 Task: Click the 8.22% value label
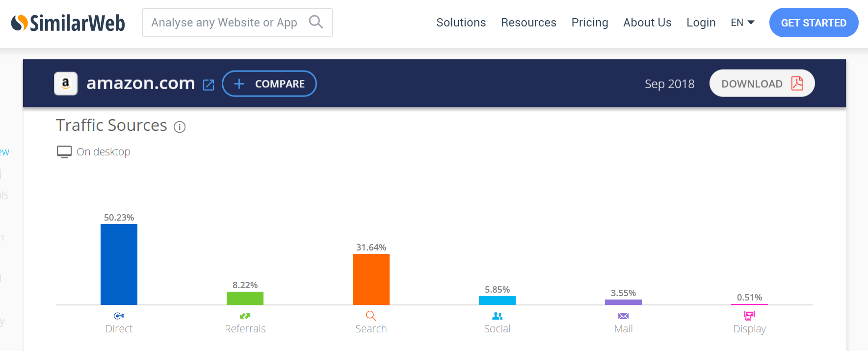[x=245, y=285]
